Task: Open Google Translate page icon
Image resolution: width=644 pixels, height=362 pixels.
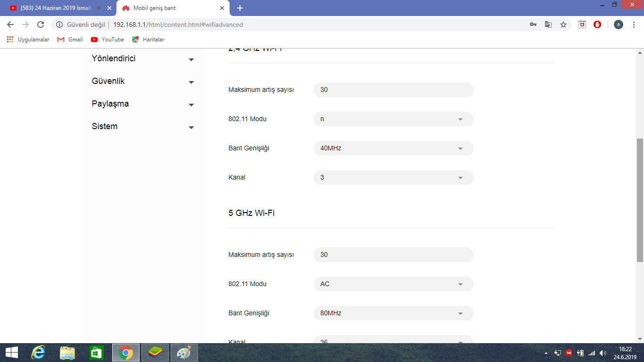Action: (548, 25)
